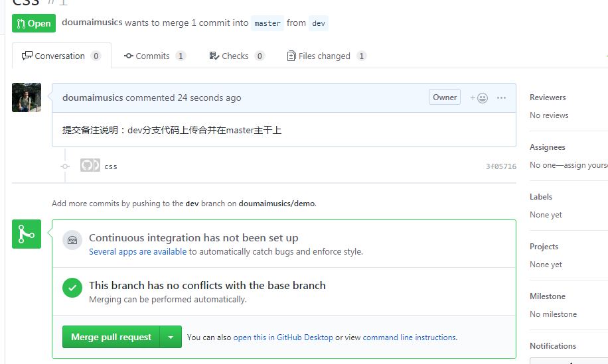Open the css commit link
The image size is (608, 364).
coord(110,166)
